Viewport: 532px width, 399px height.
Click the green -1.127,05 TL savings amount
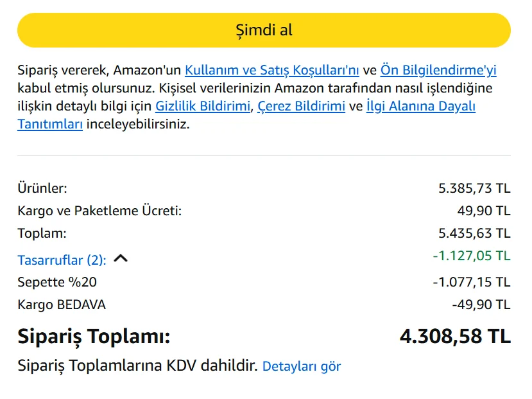472,256
